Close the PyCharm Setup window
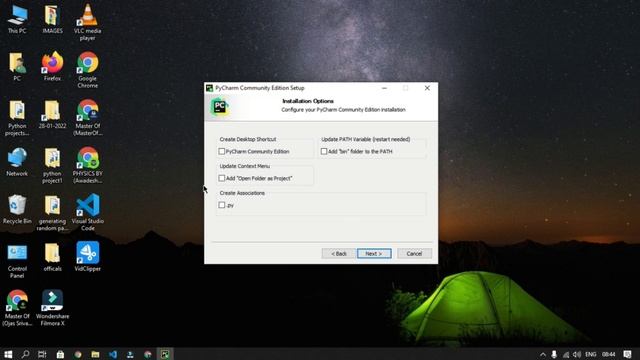This screenshot has height=360, width=640. click(427, 88)
